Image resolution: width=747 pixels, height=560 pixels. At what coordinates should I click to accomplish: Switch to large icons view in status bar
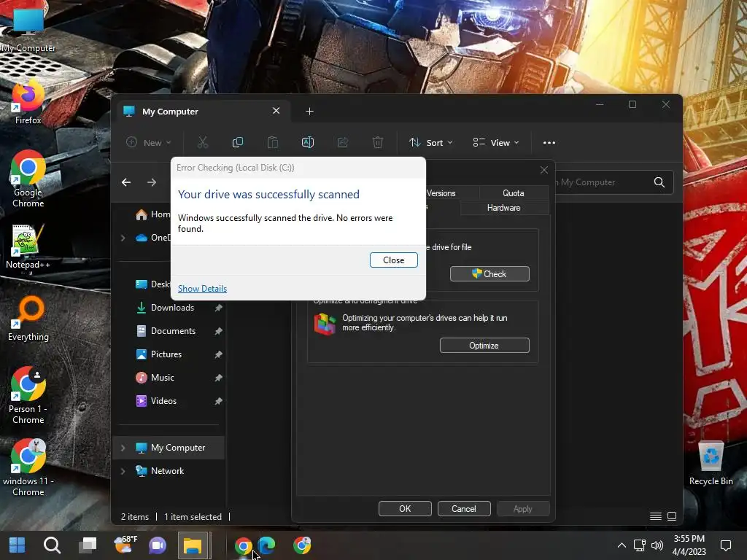[672, 516]
